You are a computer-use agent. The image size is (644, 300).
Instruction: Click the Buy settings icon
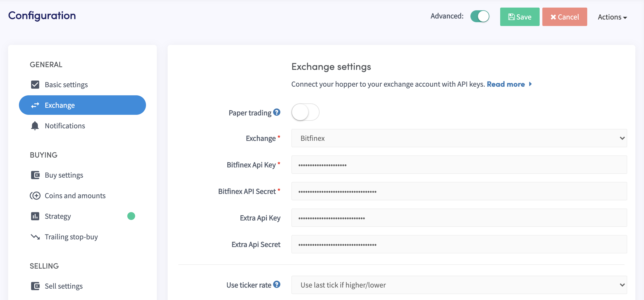35,174
